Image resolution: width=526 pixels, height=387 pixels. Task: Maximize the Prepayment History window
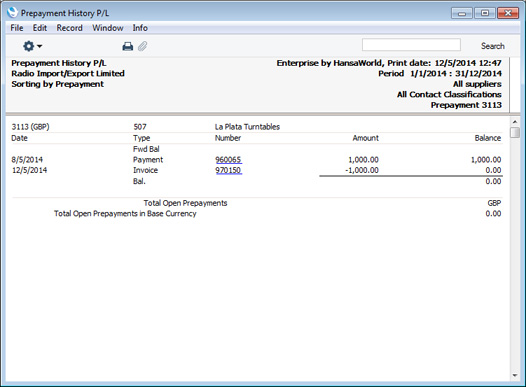(485, 13)
